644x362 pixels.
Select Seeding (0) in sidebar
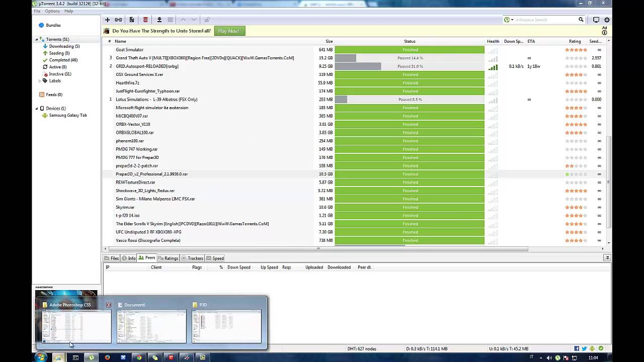[59, 53]
